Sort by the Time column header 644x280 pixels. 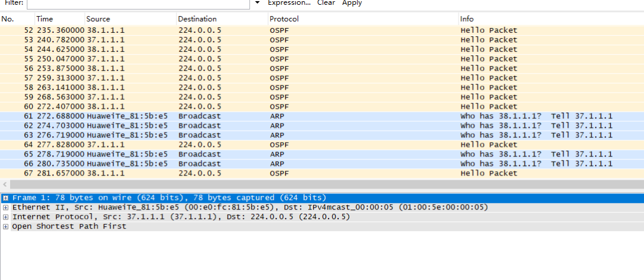coord(60,19)
